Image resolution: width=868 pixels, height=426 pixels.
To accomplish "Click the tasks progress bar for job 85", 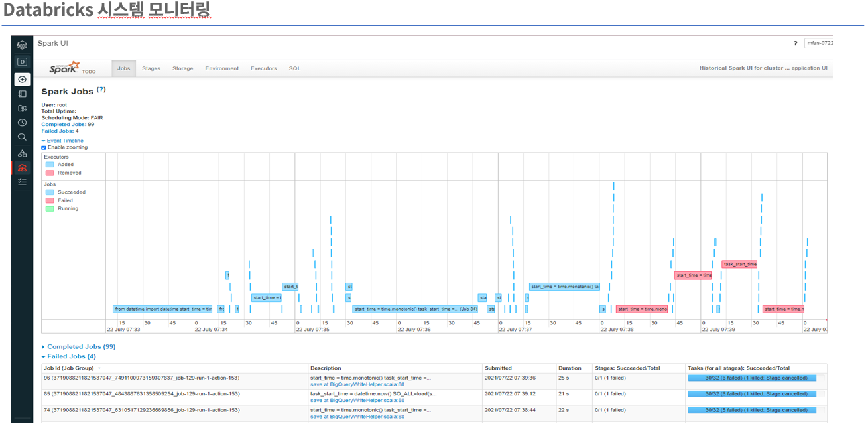I will pyautogui.click(x=752, y=394).
